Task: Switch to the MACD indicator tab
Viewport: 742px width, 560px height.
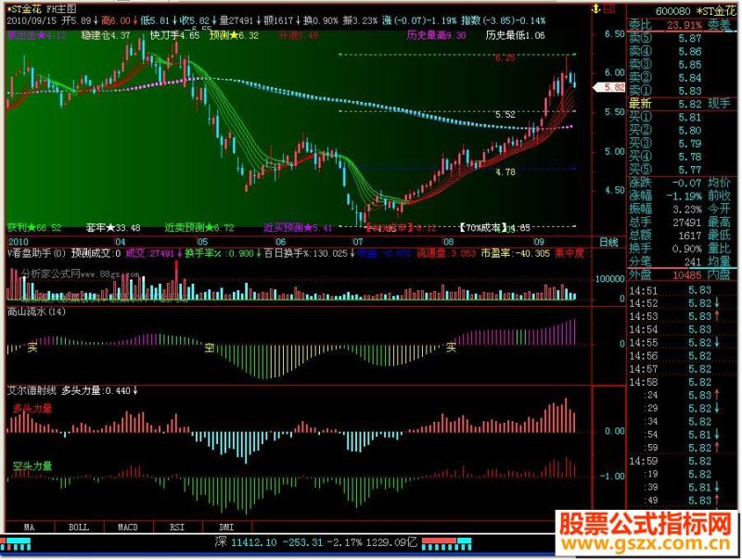Action: point(128,527)
